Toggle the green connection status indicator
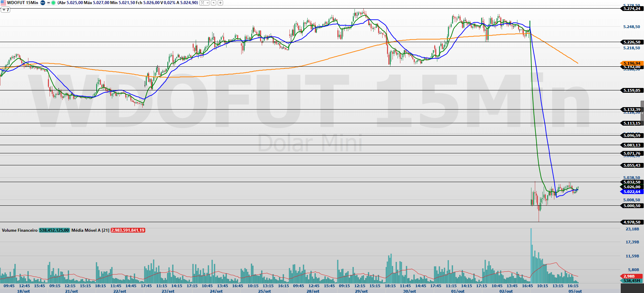 click(53, 3)
